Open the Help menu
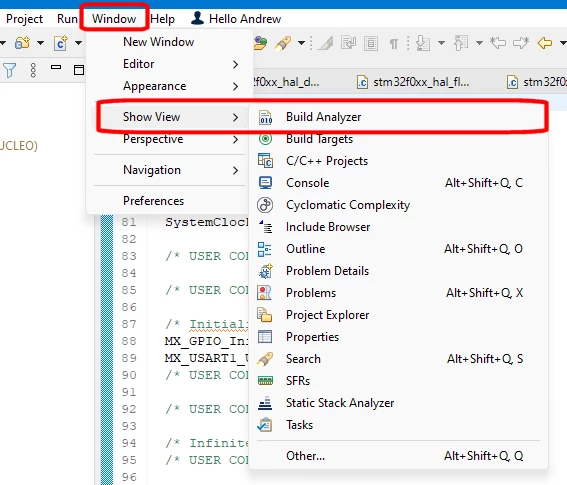 (x=162, y=19)
